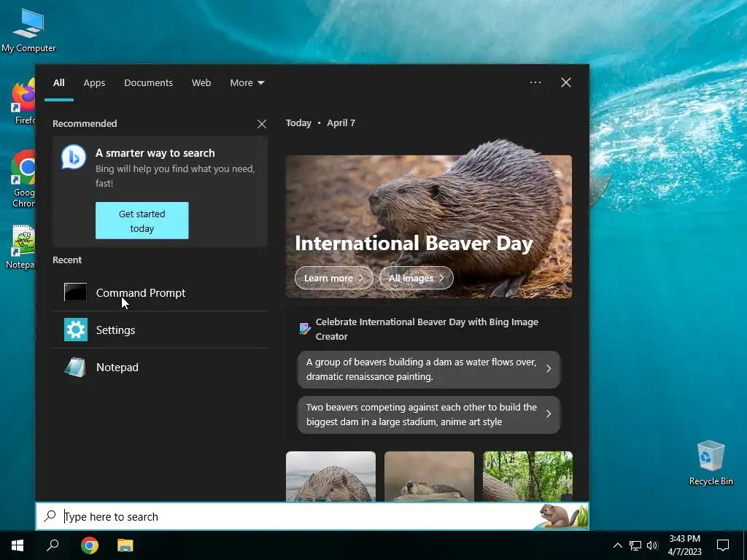747x560 pixels.
Task: Click the Recycle Bin desktop icon
Action: click(711, 463)
